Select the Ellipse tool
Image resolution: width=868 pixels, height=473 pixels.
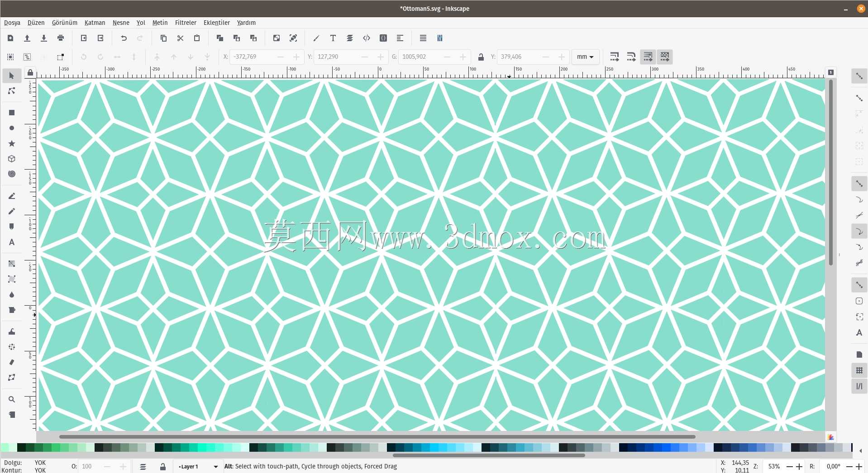tap(12, 128)
